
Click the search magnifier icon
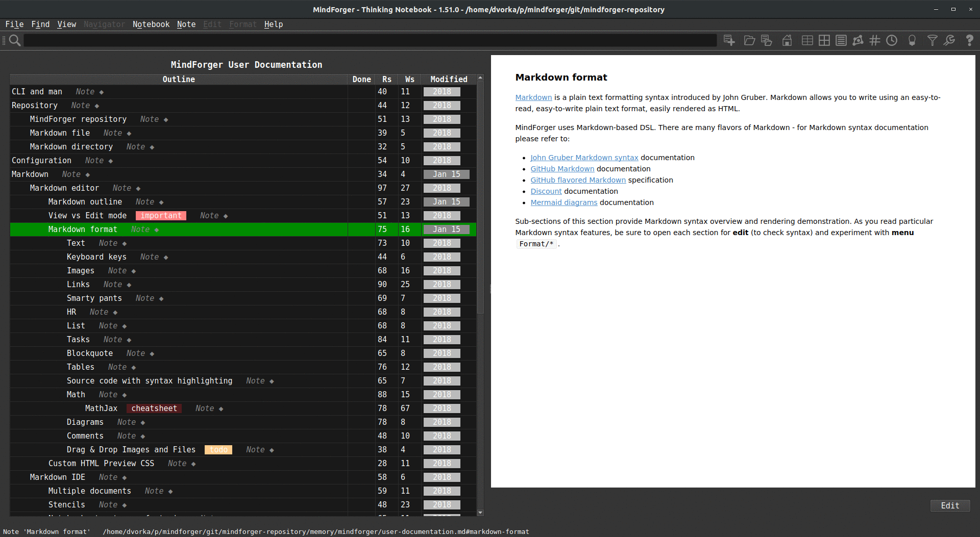point(15,40)
